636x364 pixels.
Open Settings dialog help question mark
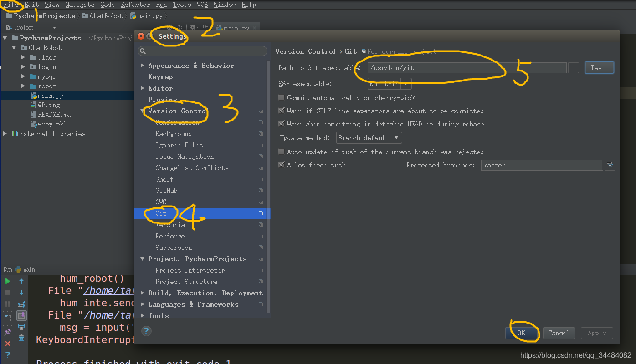coord(146,331)
